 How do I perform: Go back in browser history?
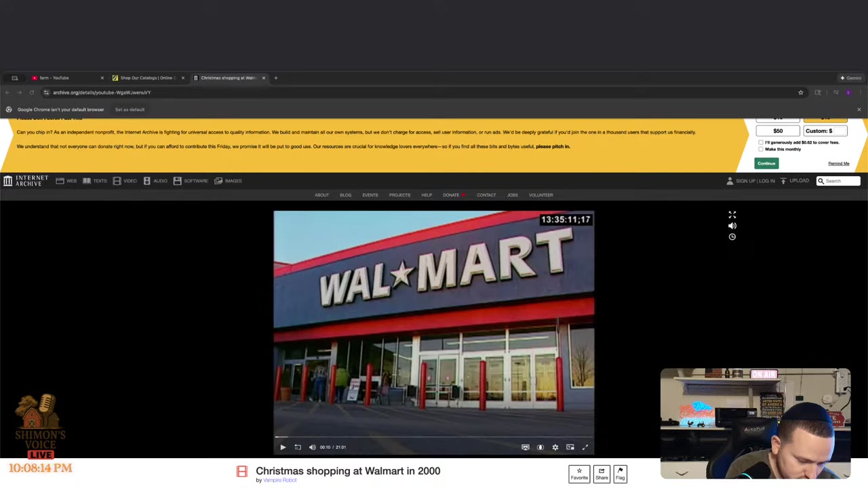[x=7, y=93]
